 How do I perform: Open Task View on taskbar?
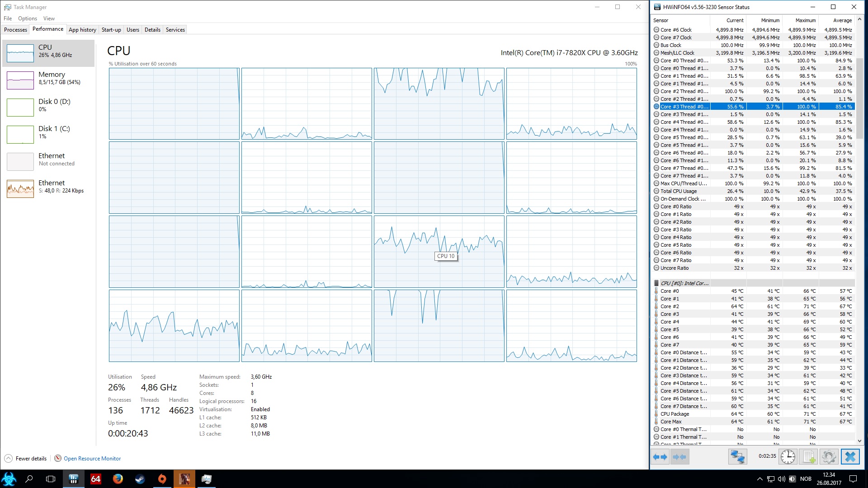(x=51, y=479)
